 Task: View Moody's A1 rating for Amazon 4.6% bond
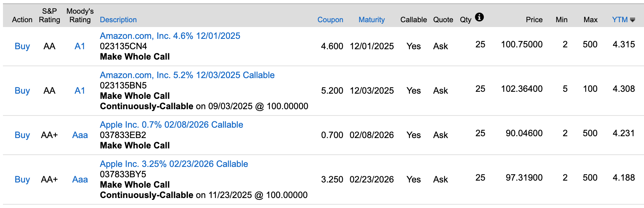point(80,46)
